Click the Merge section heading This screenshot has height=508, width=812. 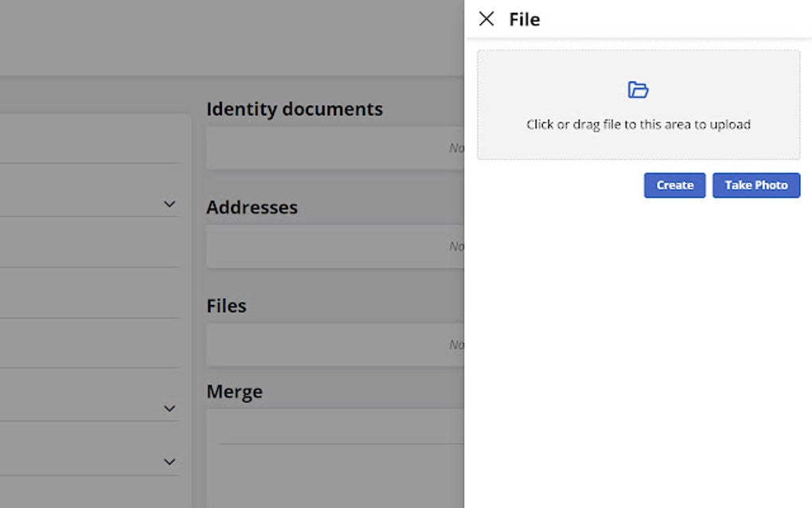tap(234, 391)
